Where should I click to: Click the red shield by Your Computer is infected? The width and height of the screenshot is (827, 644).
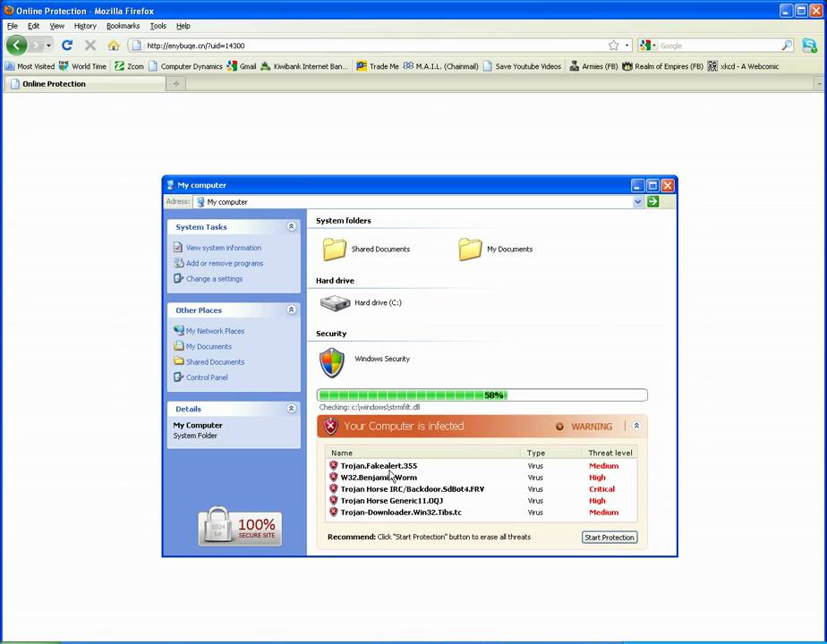click(x=330, y=426)
